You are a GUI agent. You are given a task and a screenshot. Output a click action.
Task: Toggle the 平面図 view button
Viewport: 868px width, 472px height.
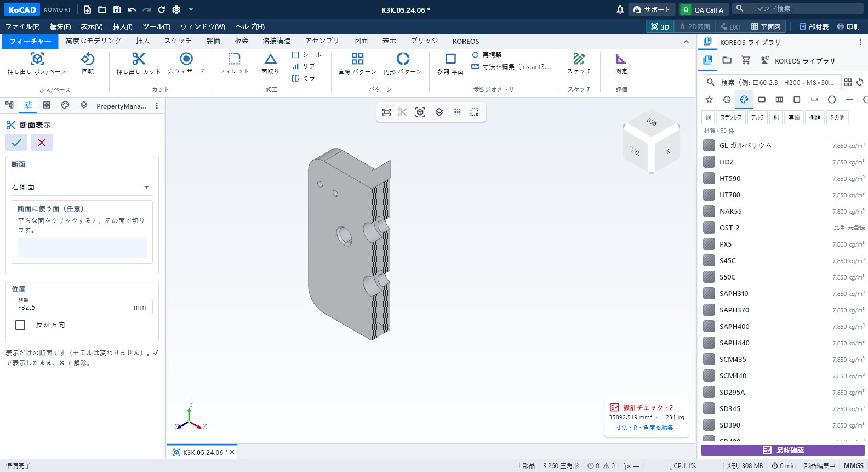[766, 26]
